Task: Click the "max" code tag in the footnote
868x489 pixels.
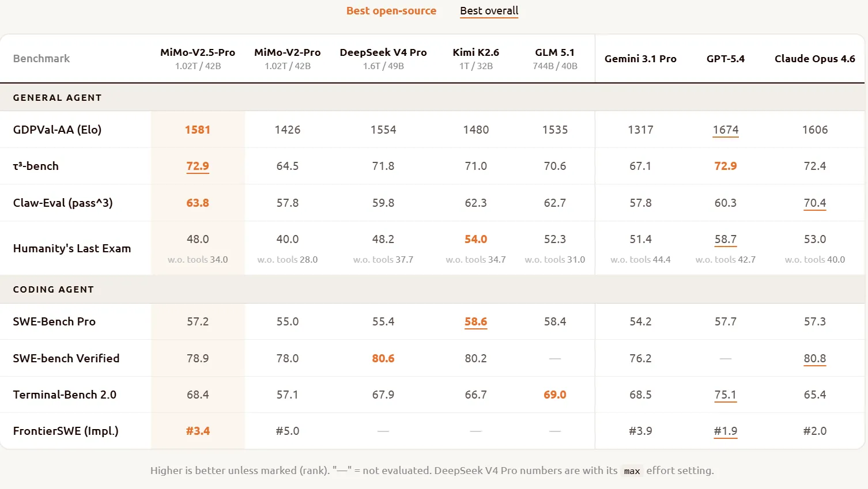Action: coord(632,471)
